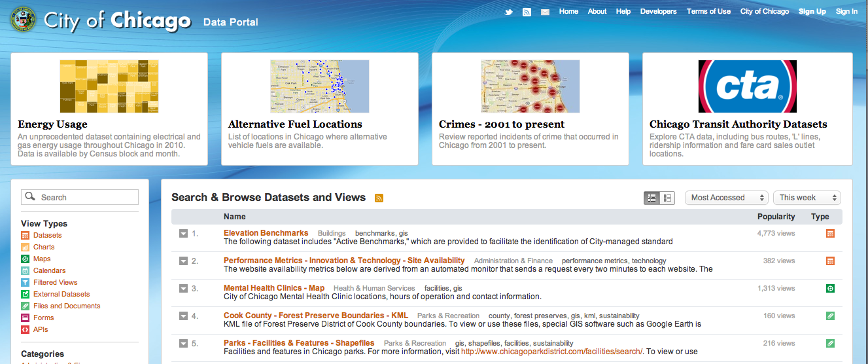Select the Datasets view type filter
The width and height of the screenshot is (868, 364).
coord(47,235)
